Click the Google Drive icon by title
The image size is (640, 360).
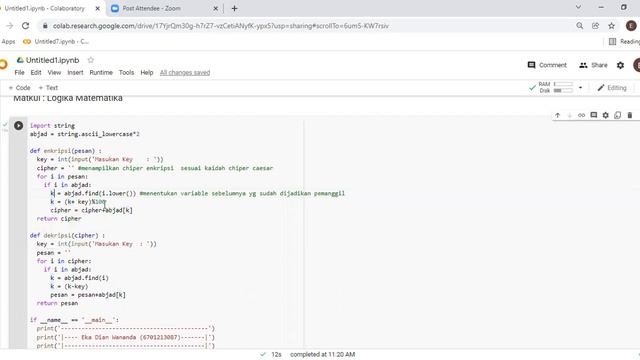coord(20,60)
